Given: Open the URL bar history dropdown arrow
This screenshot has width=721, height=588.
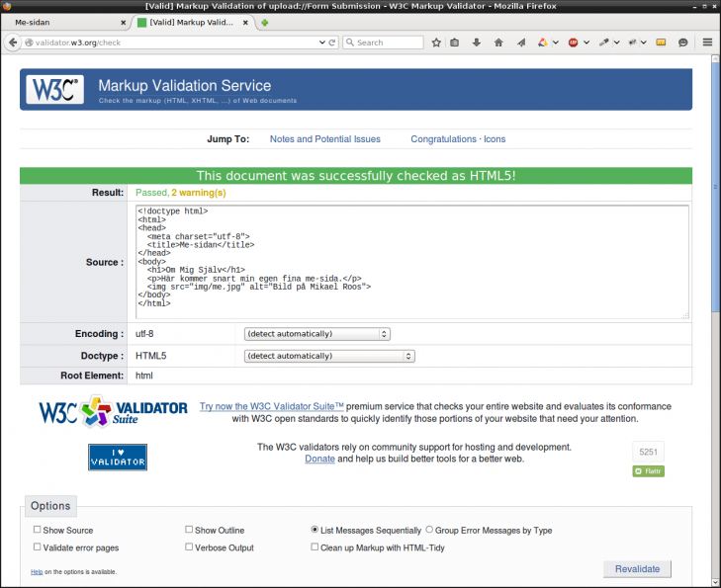Looking at the screenshot, I should point(321,42).
